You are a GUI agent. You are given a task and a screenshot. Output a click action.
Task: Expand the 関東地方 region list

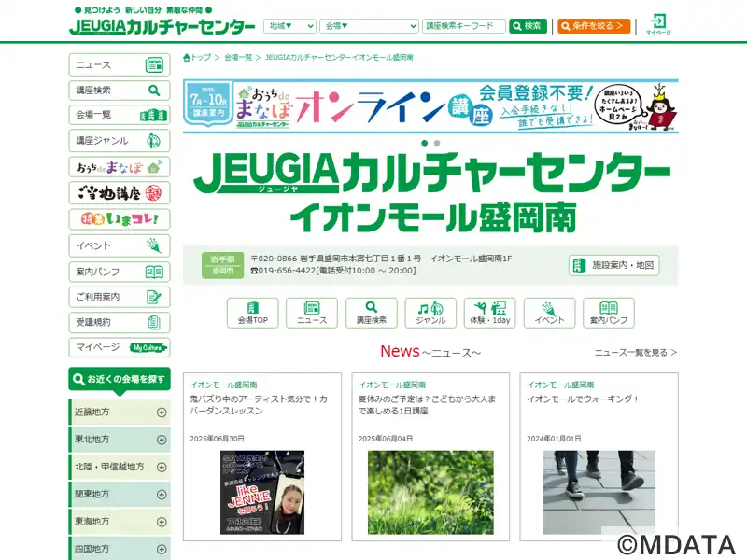(120, 495)
